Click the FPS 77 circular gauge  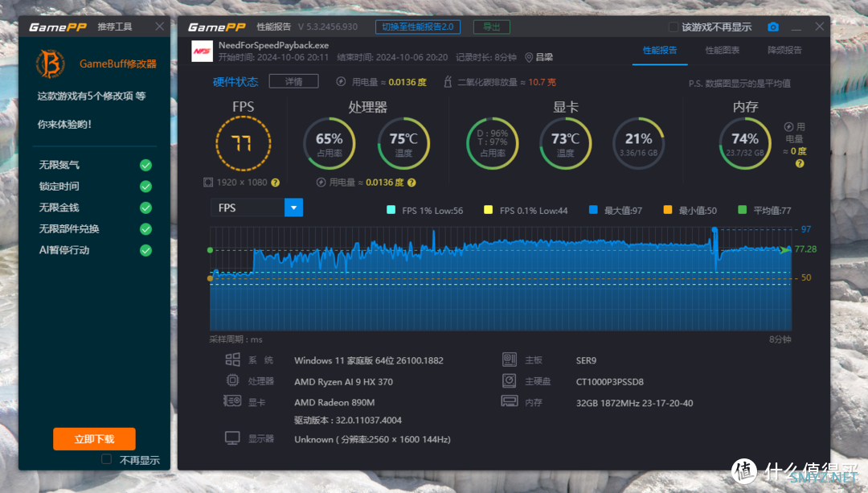tap(243, 143)
